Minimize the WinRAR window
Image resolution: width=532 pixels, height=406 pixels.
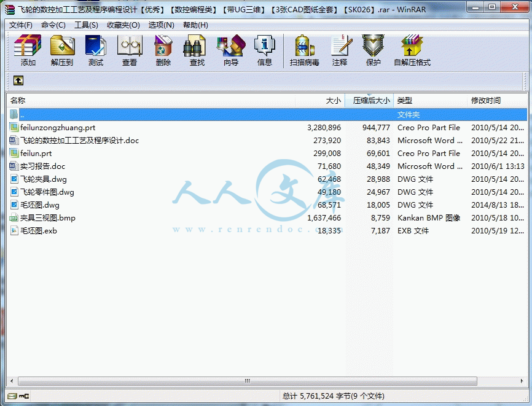coord(475,7)
